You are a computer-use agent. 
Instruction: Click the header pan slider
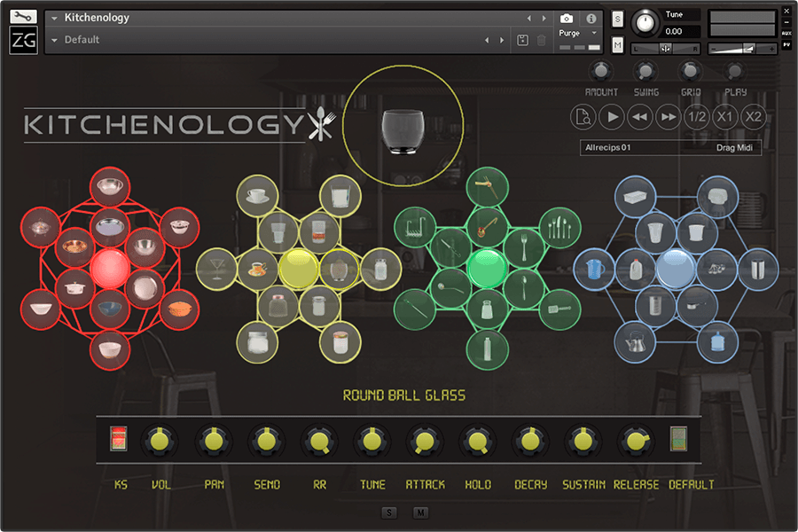(666, 49)
